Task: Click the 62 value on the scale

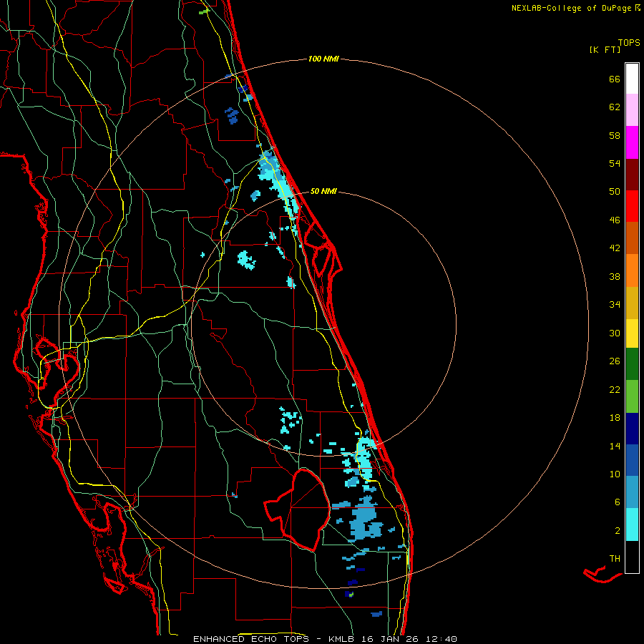Action: (x=615, y=107)
